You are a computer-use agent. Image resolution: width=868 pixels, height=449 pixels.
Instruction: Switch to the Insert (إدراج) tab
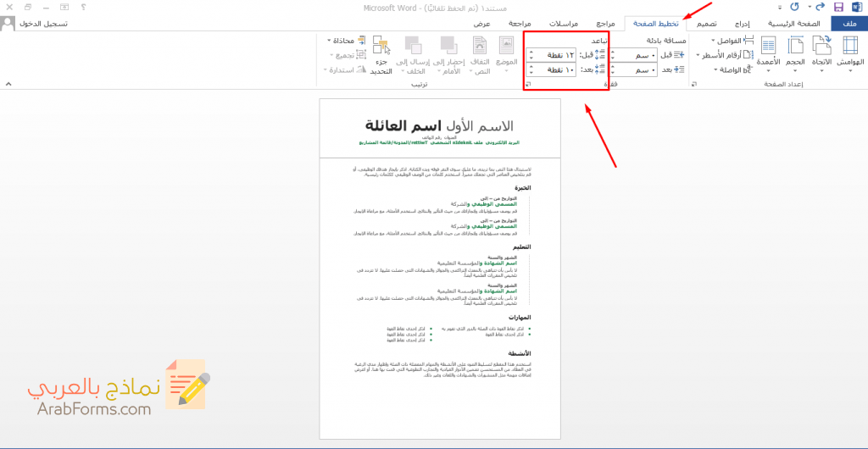click(x=743, y=24)
